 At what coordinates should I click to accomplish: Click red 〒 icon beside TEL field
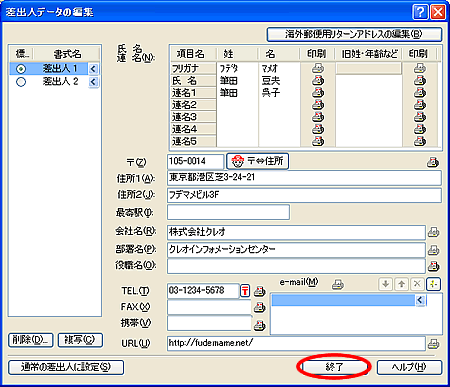tap(245, 291)
